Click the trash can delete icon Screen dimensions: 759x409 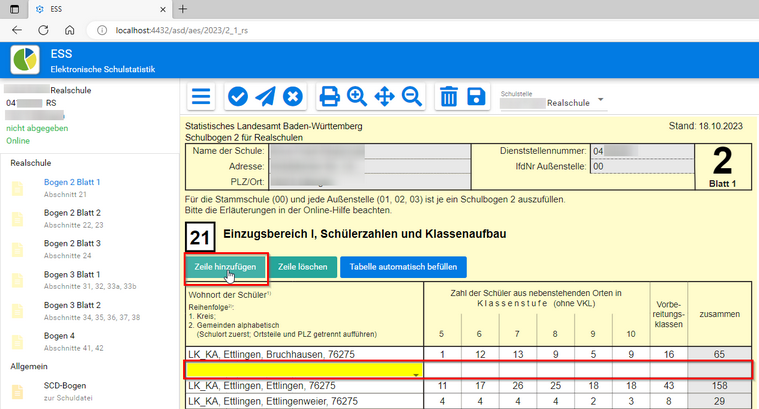tap(449, 97)
